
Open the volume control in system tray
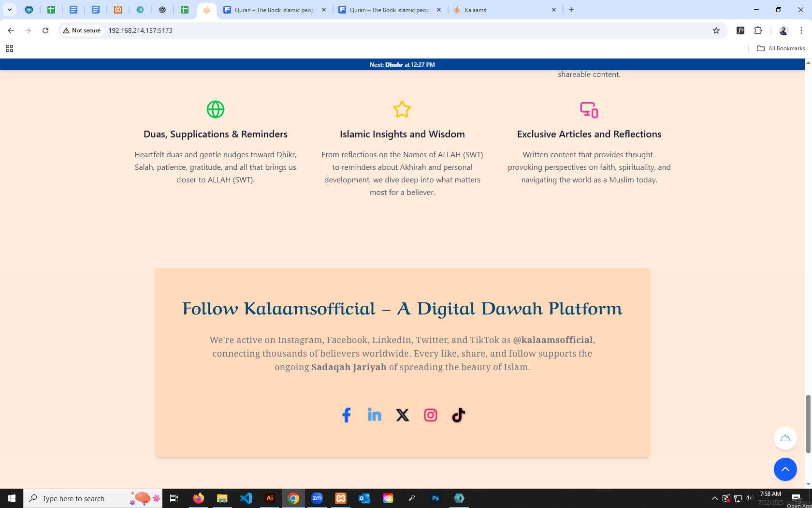pyautogui.click(x=749, y=498)
